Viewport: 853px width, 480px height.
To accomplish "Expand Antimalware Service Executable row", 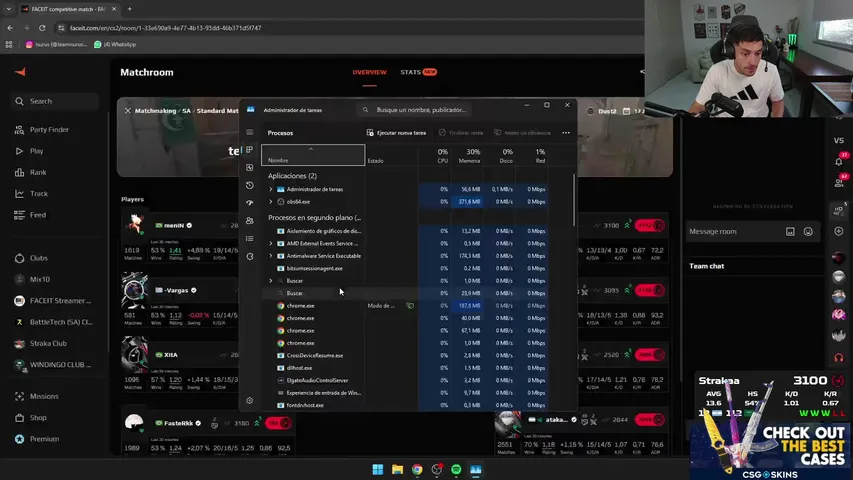I will click(271, 256).
